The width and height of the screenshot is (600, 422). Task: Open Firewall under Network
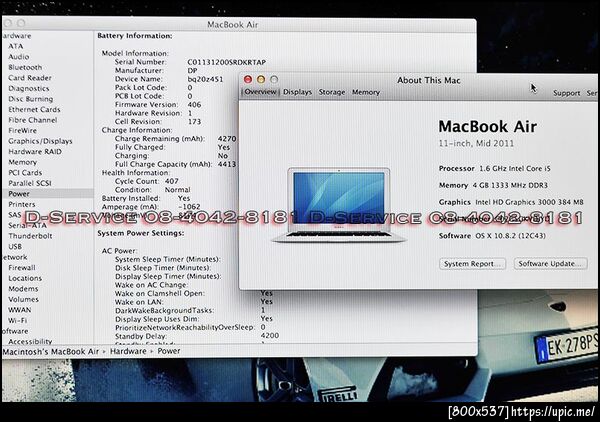(x=22, y=268)
